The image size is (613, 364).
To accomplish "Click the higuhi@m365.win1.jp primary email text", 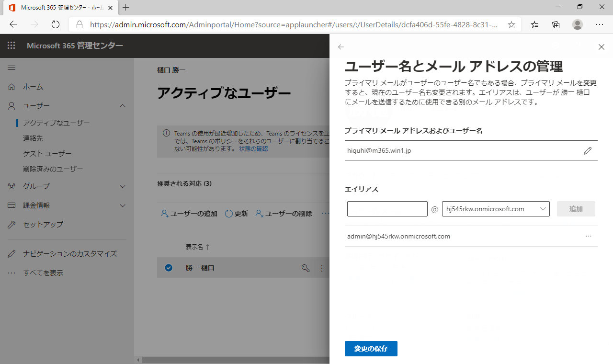I will pos(379,150).
